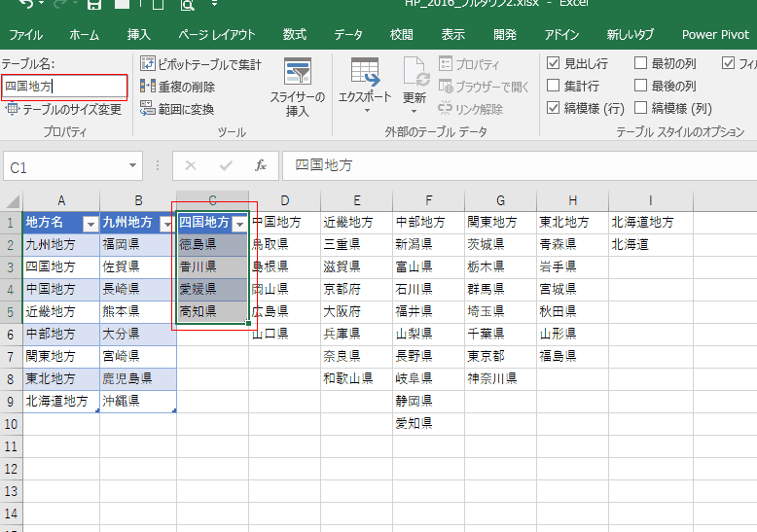Image resolution: width=757 pixels, height=532 pixels.
Task: Click the Convert to Range icon
Action: (148, 109)
